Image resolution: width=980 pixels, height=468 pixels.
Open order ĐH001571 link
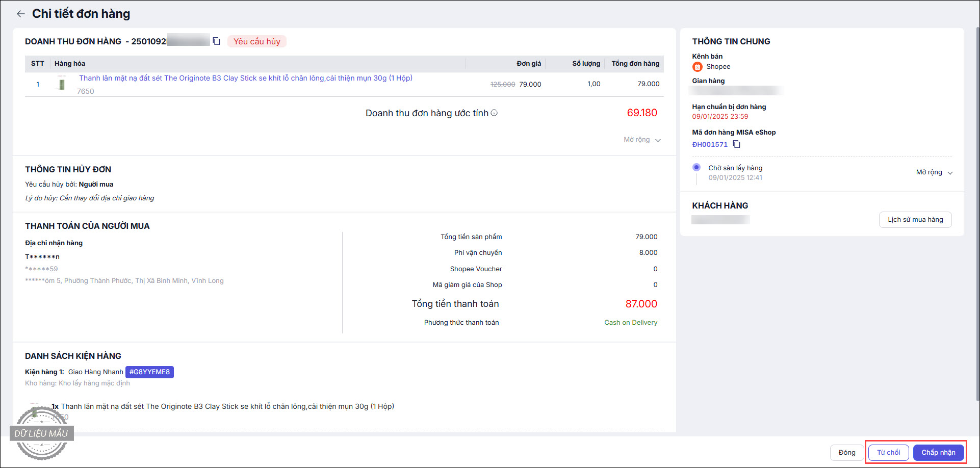click(x=710, y=144)
